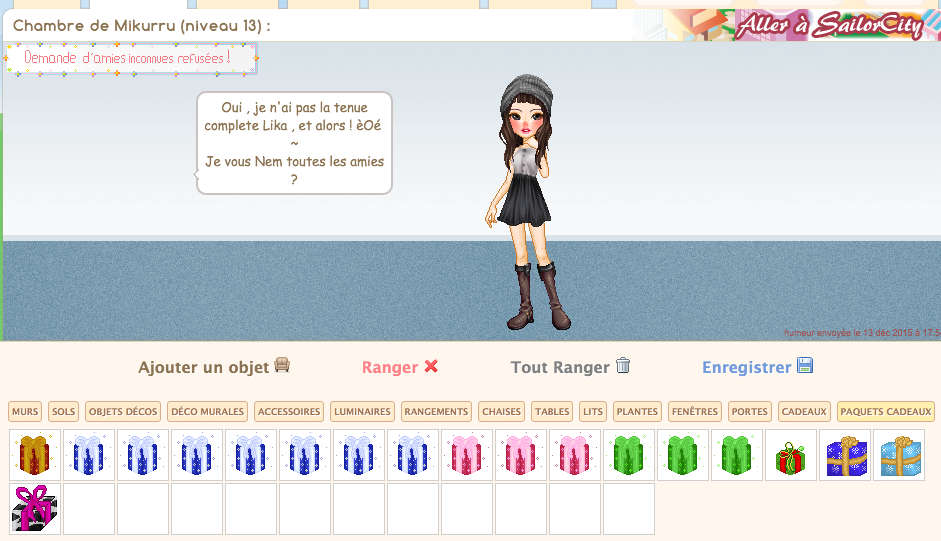The width and height of the screenshot is (941, 541).
Task: Show the LUMINAIRES category
Action: [x=363, y=411]
